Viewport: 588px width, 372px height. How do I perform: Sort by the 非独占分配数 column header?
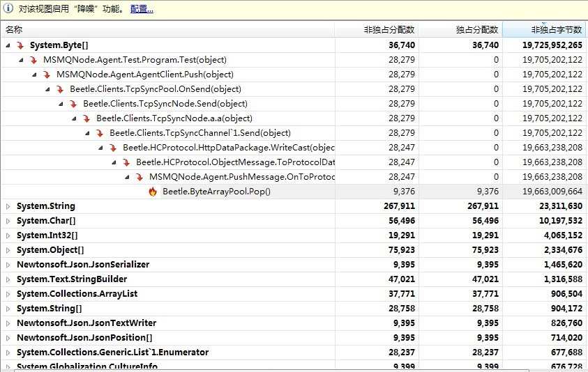pos(377,29)
